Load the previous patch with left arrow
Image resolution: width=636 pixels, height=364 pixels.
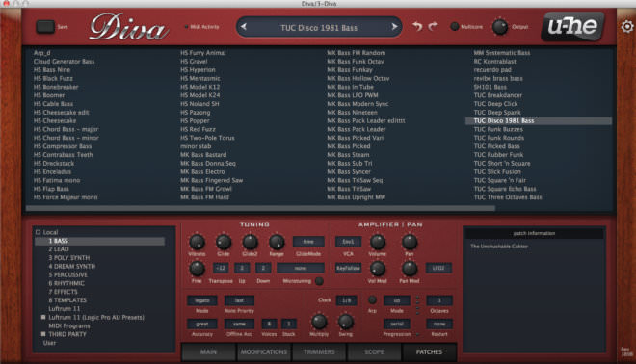(x=244, y=27)
